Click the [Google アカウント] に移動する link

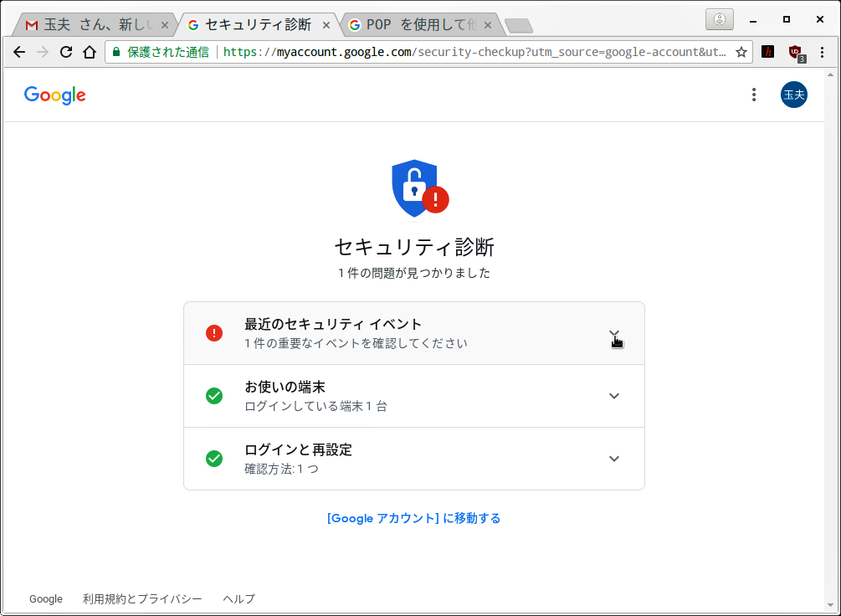(x=413, y=518)
